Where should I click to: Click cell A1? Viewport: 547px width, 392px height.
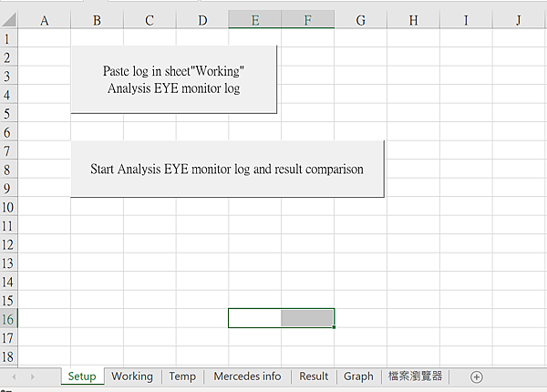[x=45, y=38]
